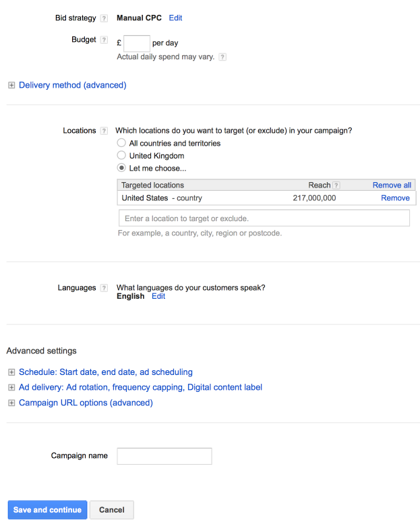Viewport: 420px width, 522px height.
Task: Select the United Kingdom radio button
Action: click(121, 156)
